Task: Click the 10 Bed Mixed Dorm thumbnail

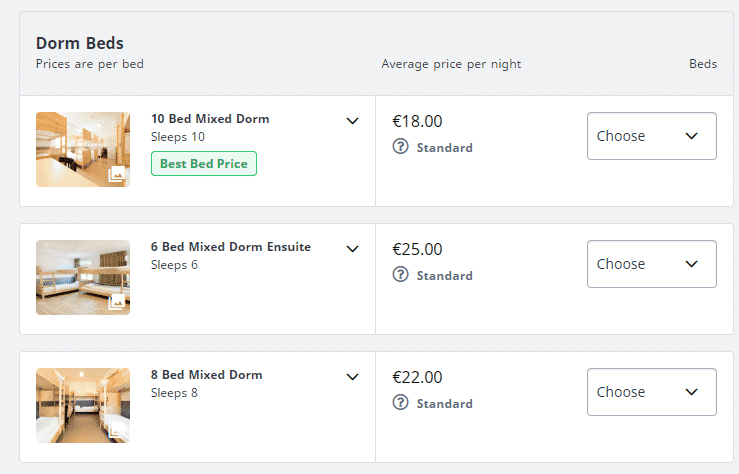Action: coord(83,149)
